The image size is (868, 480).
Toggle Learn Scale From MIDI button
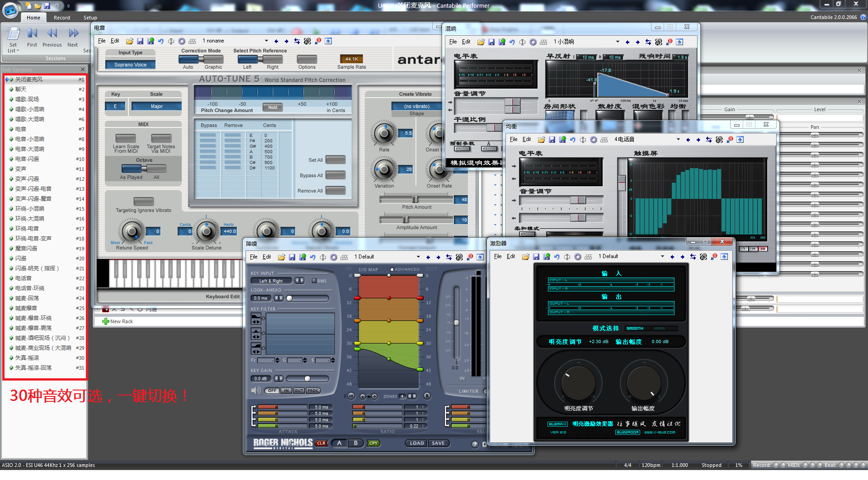126,138
